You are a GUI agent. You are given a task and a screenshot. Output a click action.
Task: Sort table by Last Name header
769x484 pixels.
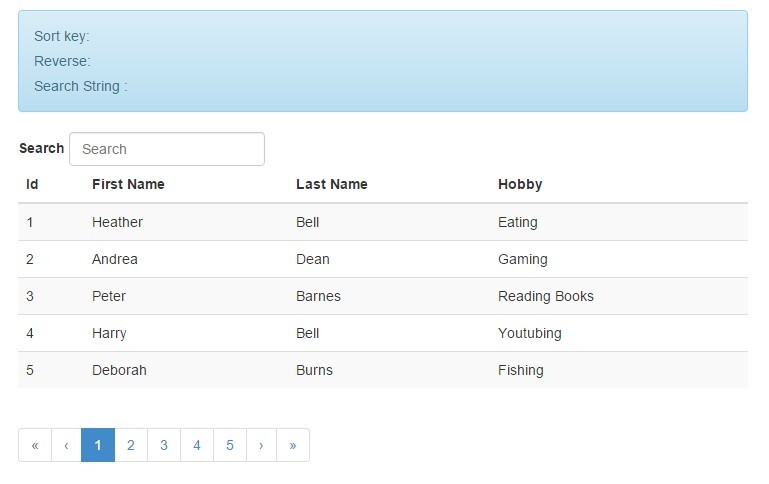pyautogui.click(x=332, y=184)
